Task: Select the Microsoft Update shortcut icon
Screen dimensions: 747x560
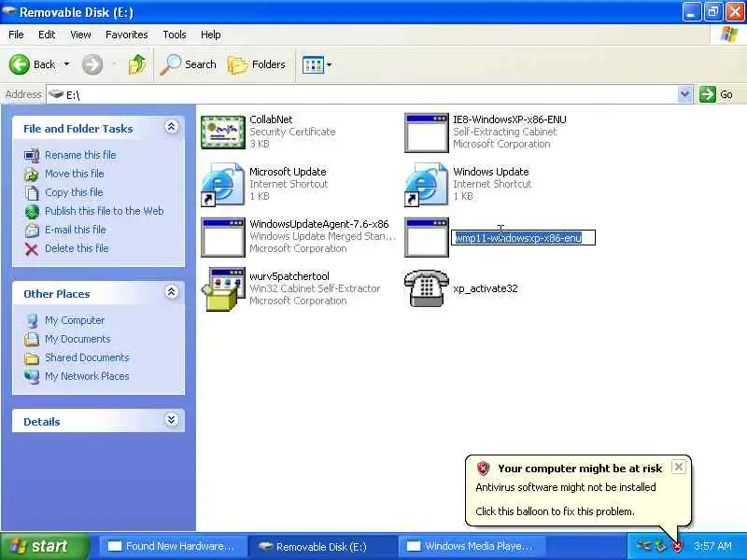Action: 223,185
